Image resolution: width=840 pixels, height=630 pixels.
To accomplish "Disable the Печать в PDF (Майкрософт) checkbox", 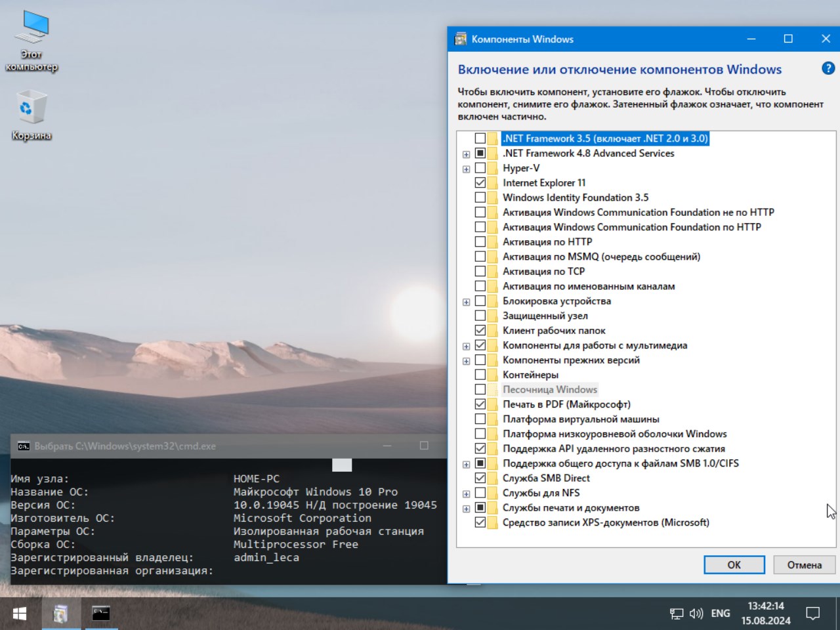I will pyautogui.click(x=480, y=404).
